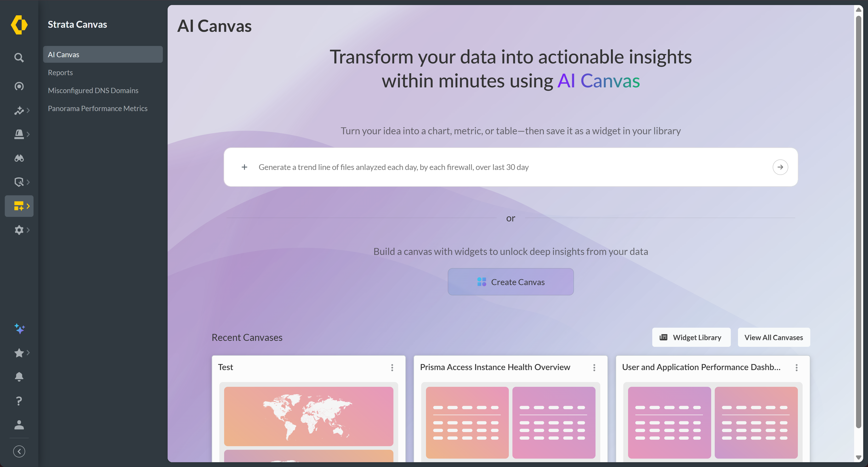Screen dimensions: 868x467
Task: Click the plus icon in prompt box
Action: 244,167
